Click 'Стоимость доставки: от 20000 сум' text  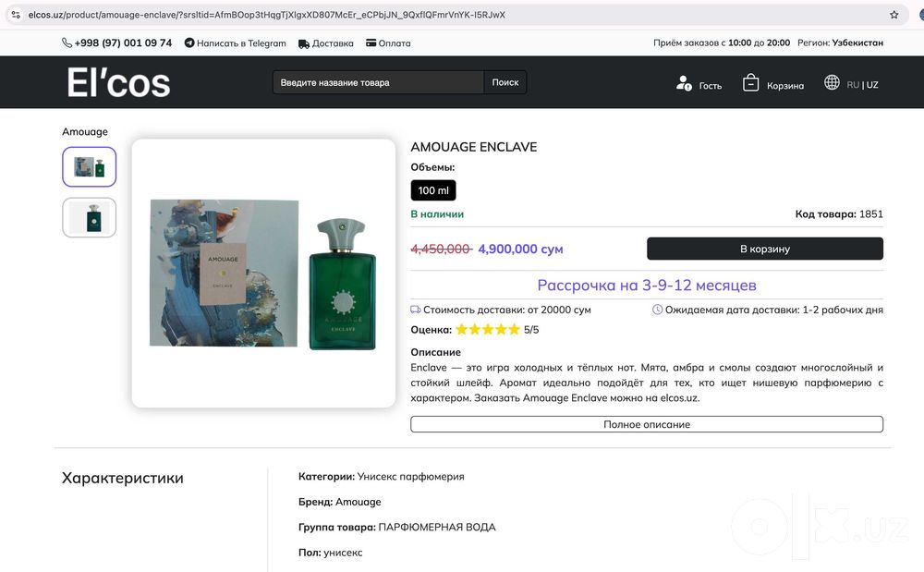click(x=506, y=310)
